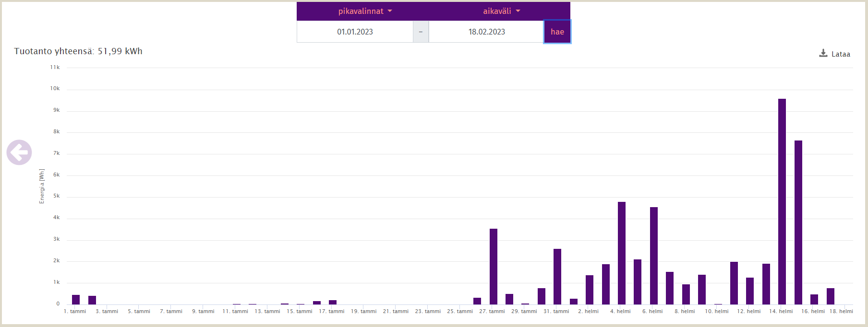This screenshot has width=868, height=327.
Task: Click the Tuotanto yhteensä total text
Action: click(x=78, y=51)
